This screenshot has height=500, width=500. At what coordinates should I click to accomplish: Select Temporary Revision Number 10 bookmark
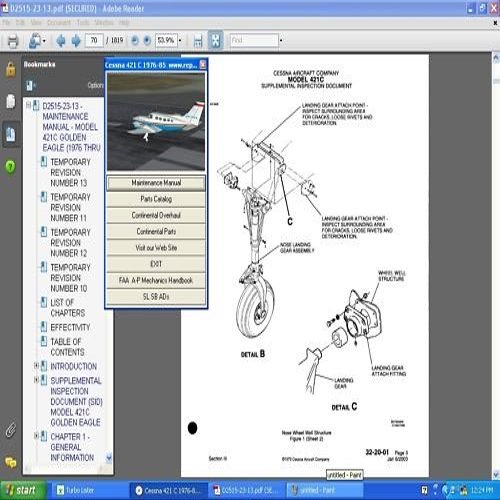(70, 278)
